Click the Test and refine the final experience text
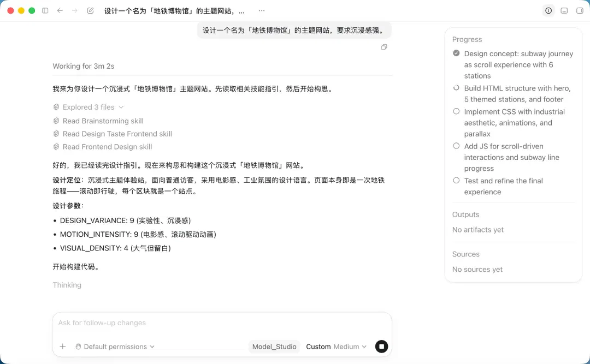This screenshot has height=364, width=590. point(504,186)
